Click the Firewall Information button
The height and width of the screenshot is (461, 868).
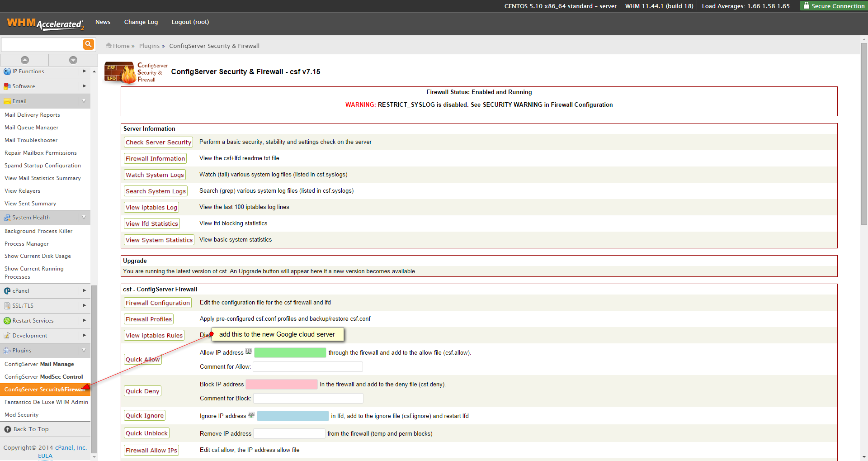pyautogui.click(x=156, y=158)
